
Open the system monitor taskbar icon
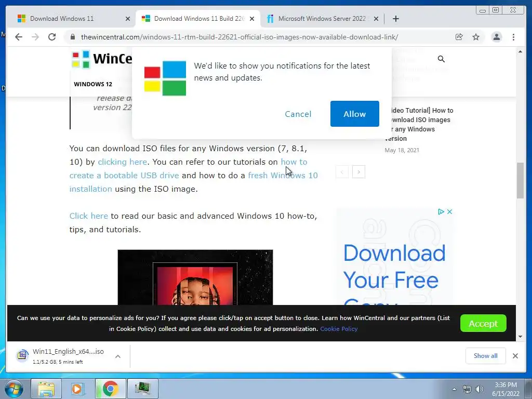[142, 389]
